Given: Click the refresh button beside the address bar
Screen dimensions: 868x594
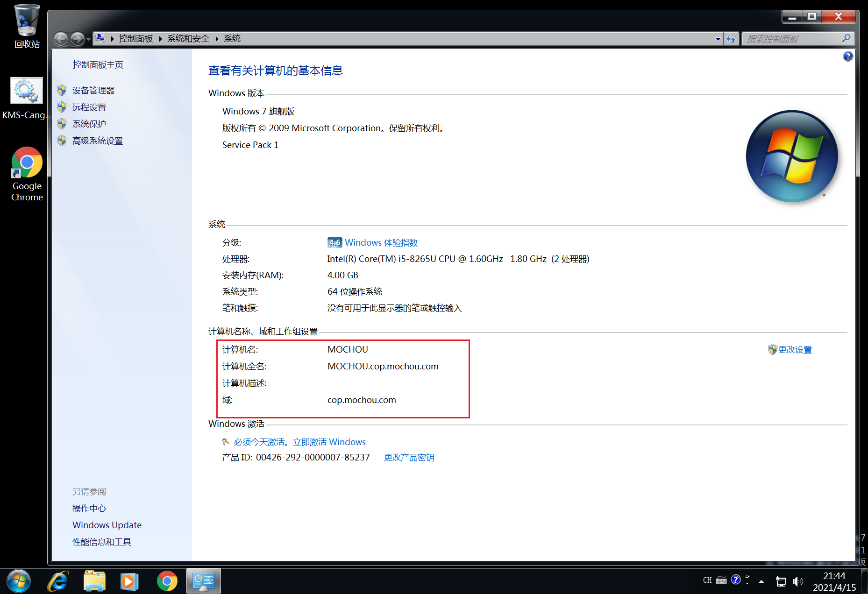Looking at the screenshot, I should pos(731,39).
